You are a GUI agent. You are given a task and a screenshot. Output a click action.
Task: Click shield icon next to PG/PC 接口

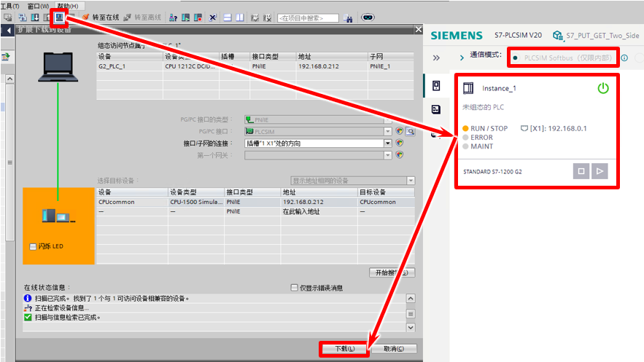[x=399, y=131]
